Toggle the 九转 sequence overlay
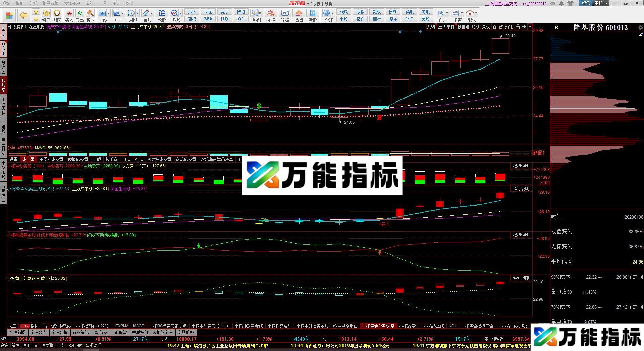Viewport: 644px width, 351px height. 431,27
